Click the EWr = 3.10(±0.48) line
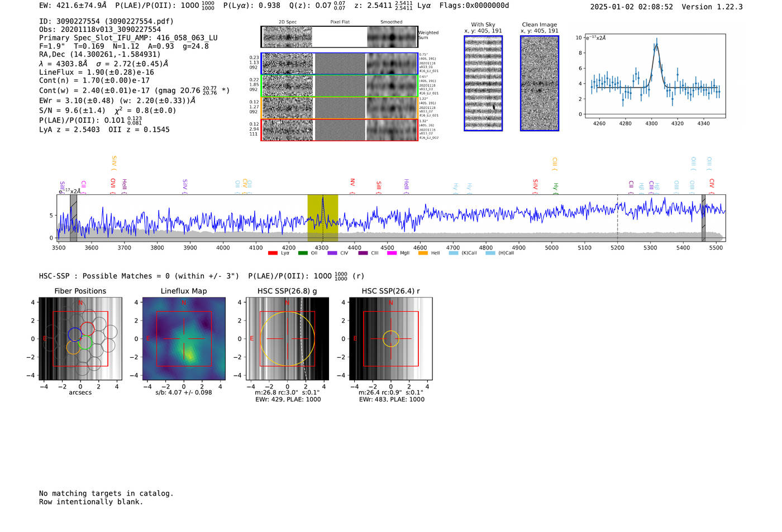This screenshot has width=782, height=532. pos(117,100)
